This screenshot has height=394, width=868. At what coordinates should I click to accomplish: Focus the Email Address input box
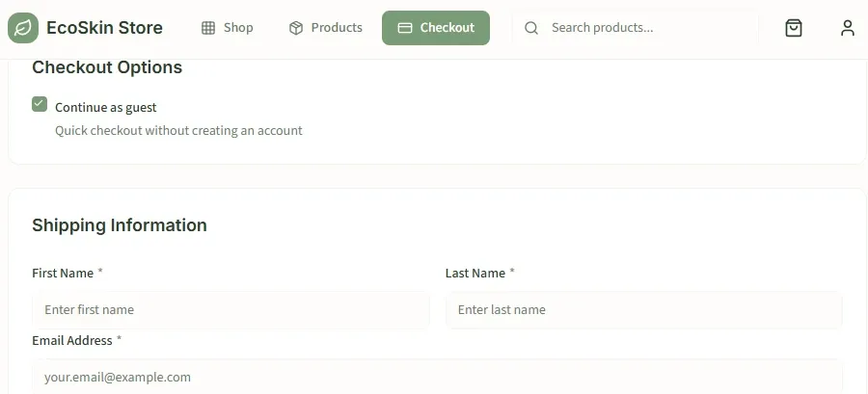(437, 377)
